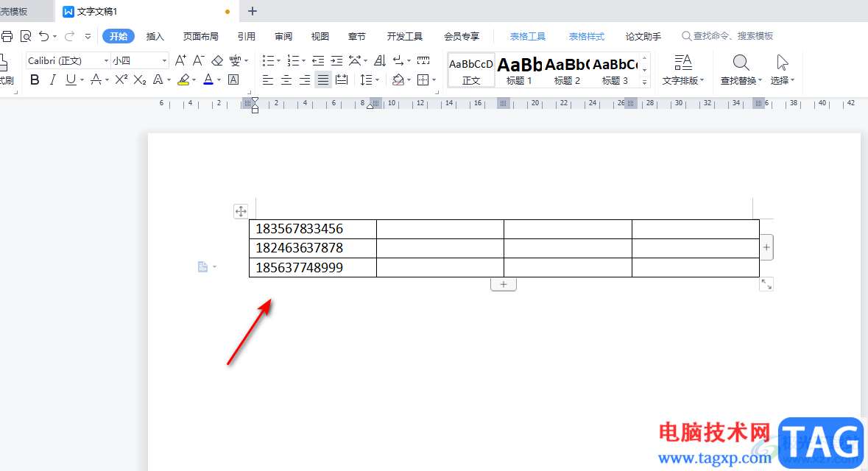This screenshot has height=471, width=868.
Task: Apply distributed alignment
Action: (x=342, y=79)
